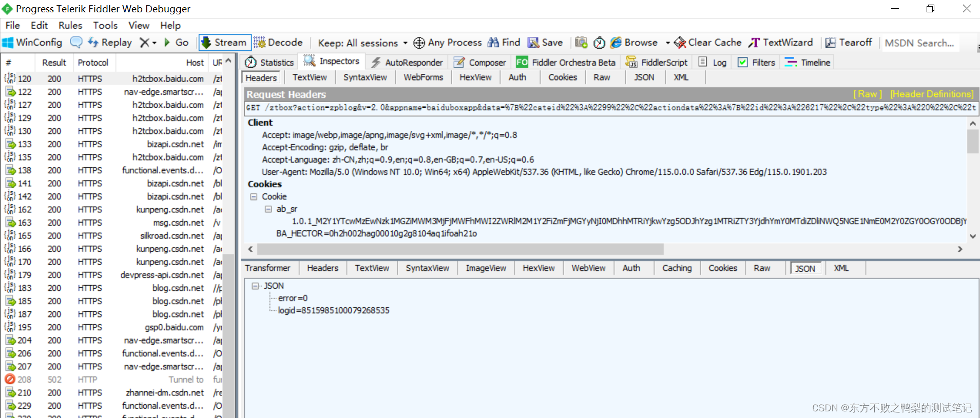Click the headers horizontal scrollbar thumb
This screenshot has width=980, height=418.
tap(460, 249)
